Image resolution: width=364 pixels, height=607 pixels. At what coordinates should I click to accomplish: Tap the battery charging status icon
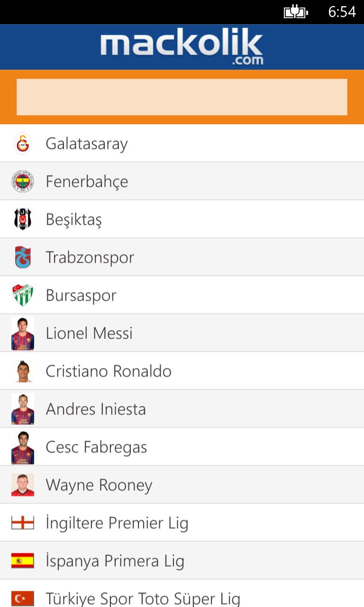pos(296,12)
